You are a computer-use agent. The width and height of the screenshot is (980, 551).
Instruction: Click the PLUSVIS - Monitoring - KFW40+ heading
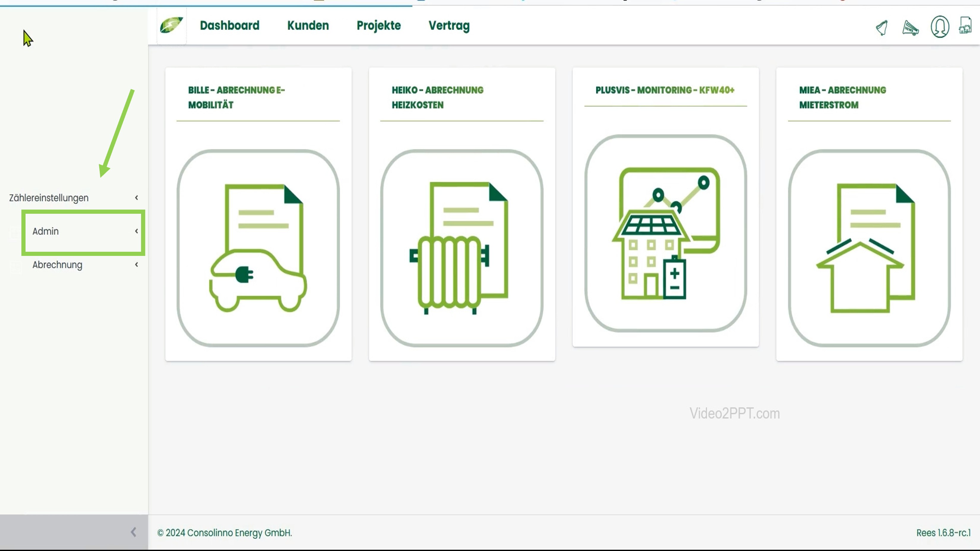665,90
